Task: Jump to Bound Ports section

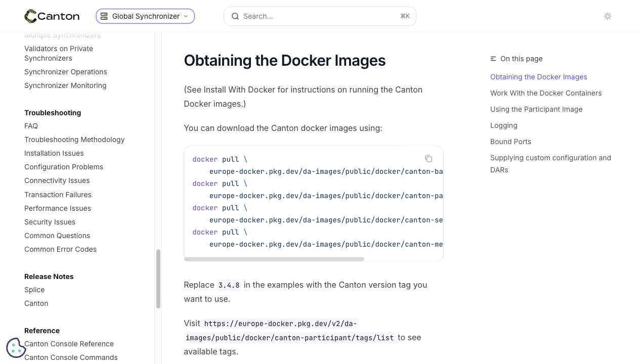Action: pos(510,142)
